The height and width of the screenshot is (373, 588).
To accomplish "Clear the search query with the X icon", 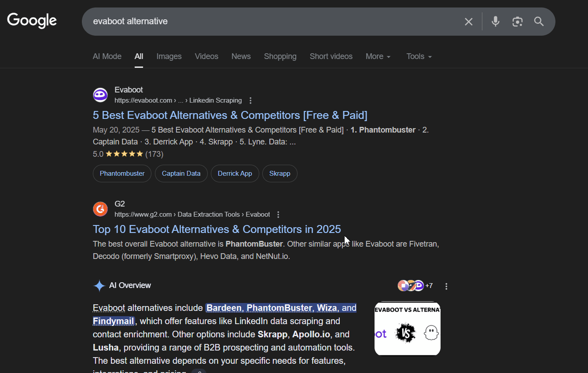I will 468,21.
